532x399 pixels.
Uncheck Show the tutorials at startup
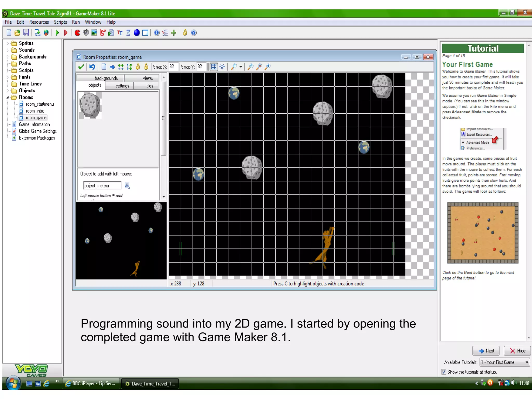[444, 372]
